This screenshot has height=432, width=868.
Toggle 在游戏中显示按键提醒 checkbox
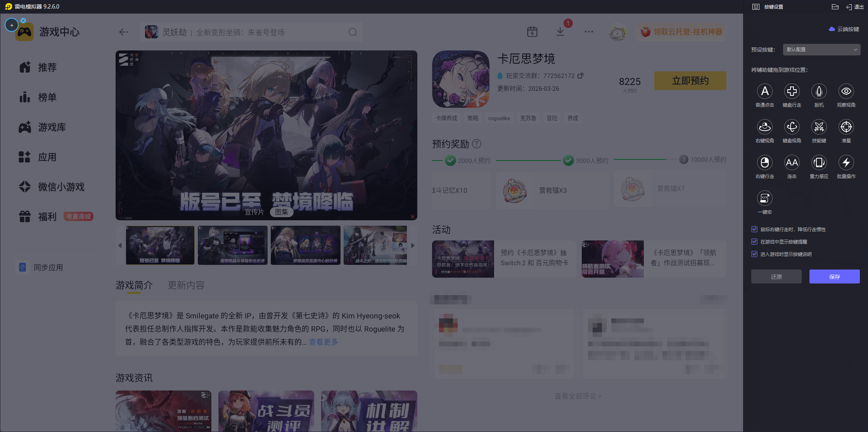[x=754, y=242]
